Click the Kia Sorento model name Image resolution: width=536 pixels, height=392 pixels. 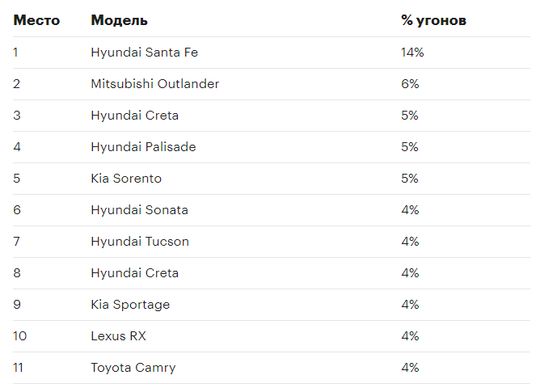click(x=126, y=179)
